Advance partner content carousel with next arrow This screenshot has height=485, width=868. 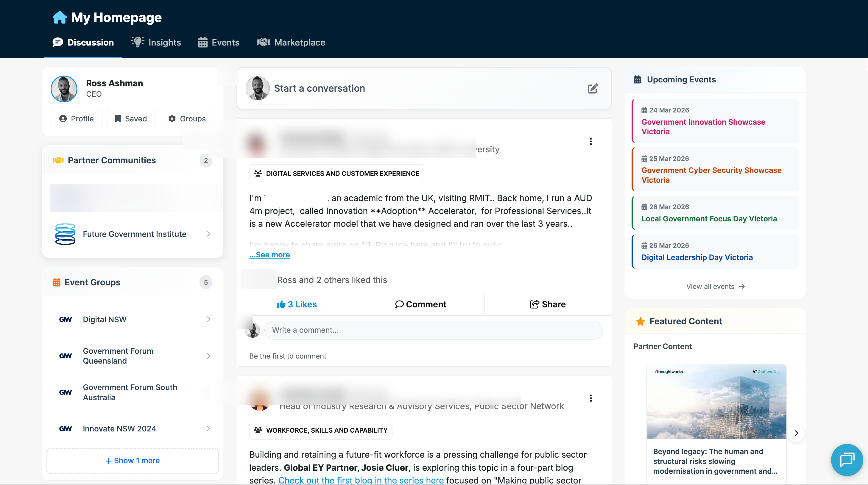pos(796,433)
